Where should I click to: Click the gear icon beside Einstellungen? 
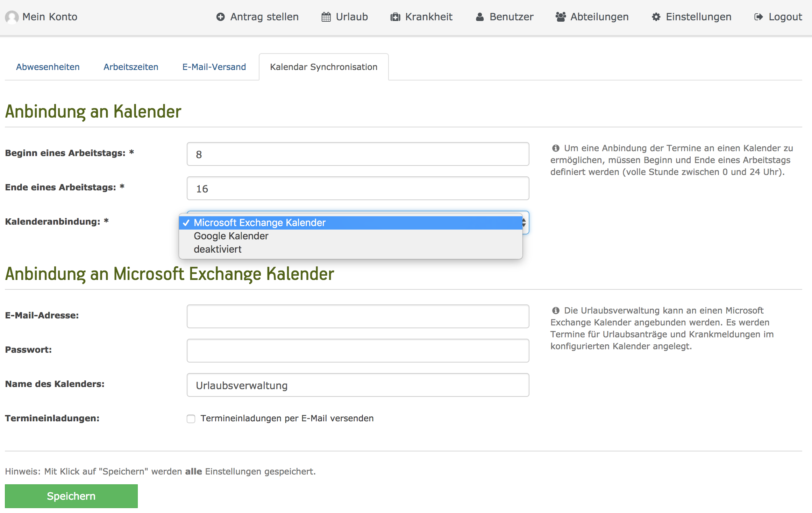[656, 17]
